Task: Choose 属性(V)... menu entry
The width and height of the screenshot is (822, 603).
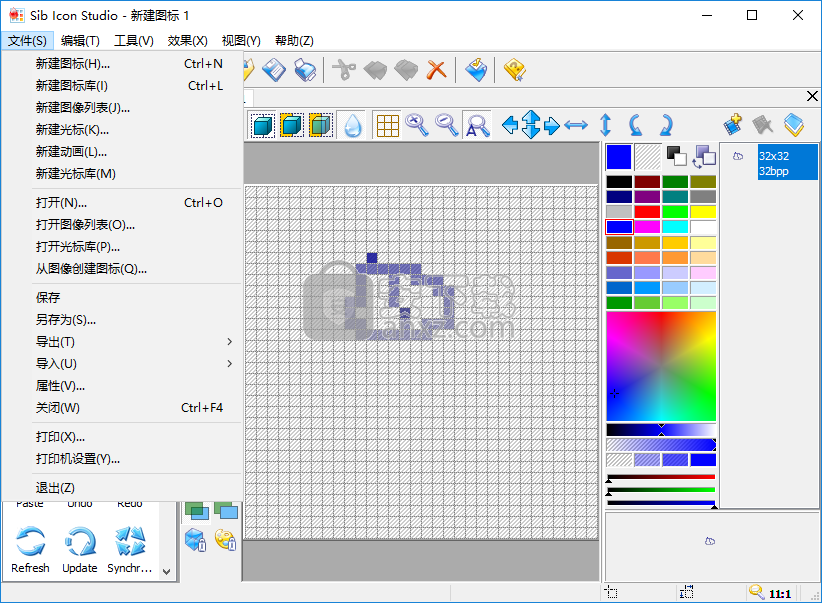Action: point(136,386)
